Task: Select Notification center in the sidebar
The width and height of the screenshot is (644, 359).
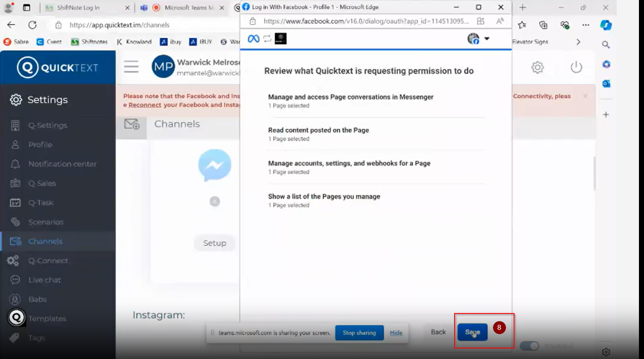Action: [x=62, y=164]
